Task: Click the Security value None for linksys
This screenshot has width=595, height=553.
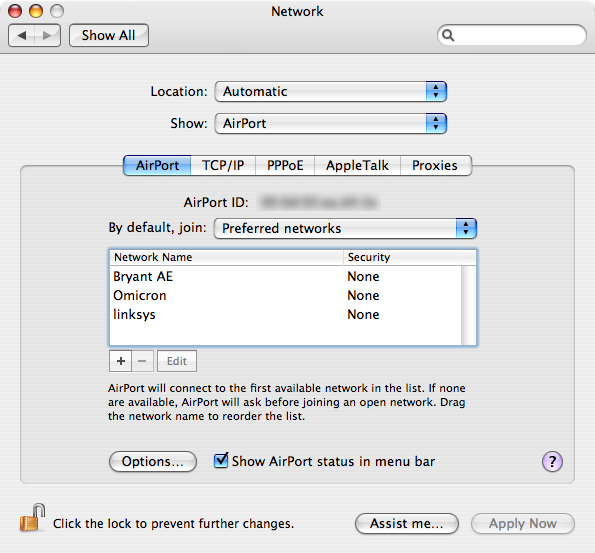Action: point(363,314)
